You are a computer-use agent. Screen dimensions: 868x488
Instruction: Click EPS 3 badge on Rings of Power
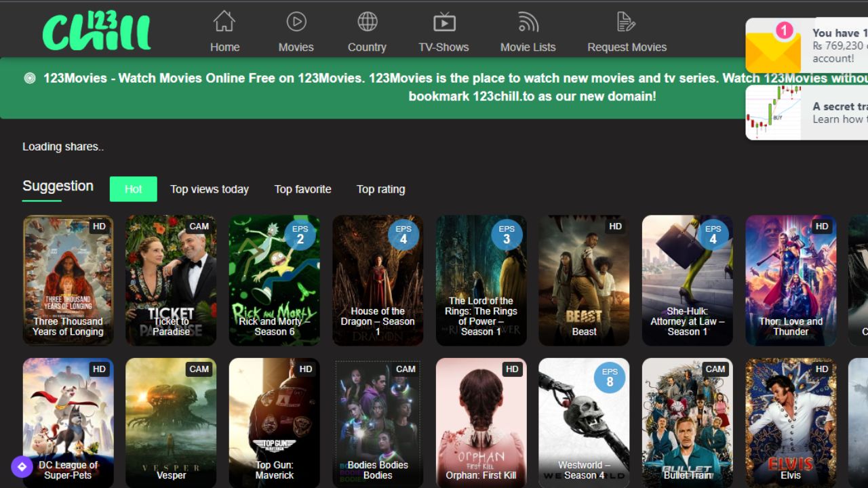tap(507, 235)
